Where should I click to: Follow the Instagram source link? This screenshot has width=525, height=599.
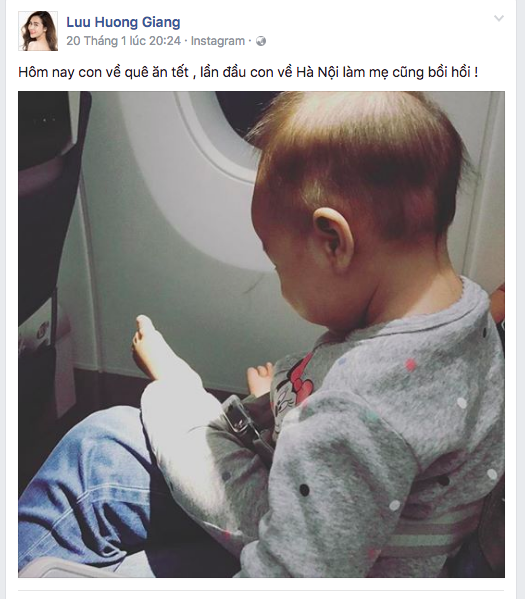pyautogui.click(x=218, y=41)
